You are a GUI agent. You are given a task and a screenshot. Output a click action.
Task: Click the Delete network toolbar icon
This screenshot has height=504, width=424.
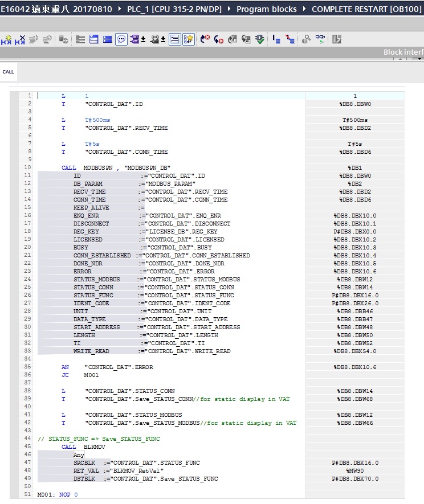20,39
